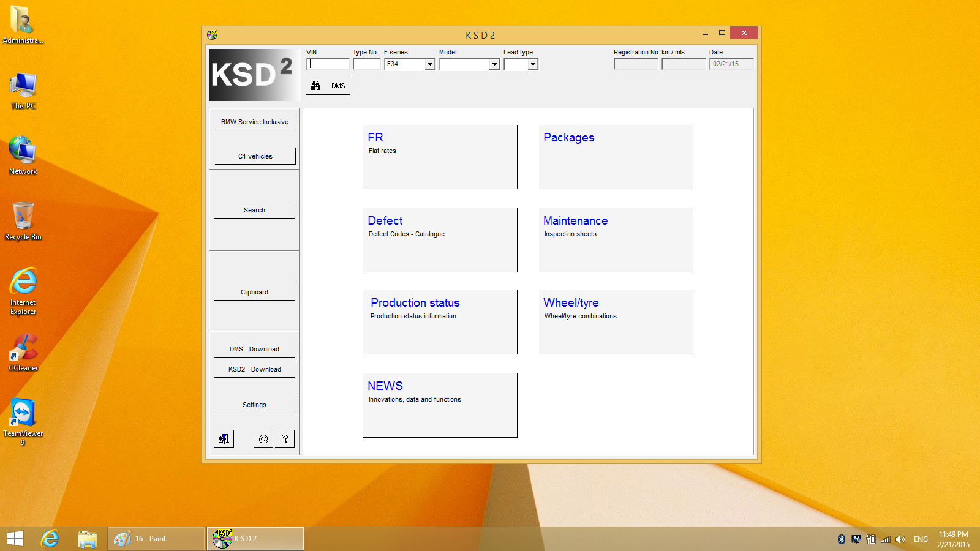Click BMW Service Inclusive button
Viewport: 980px width, 551px height.
point(255,122)
